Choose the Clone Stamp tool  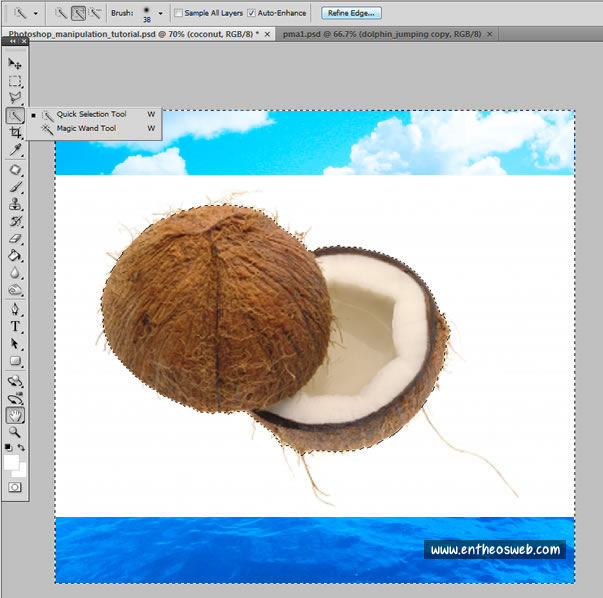click(15, 204)
